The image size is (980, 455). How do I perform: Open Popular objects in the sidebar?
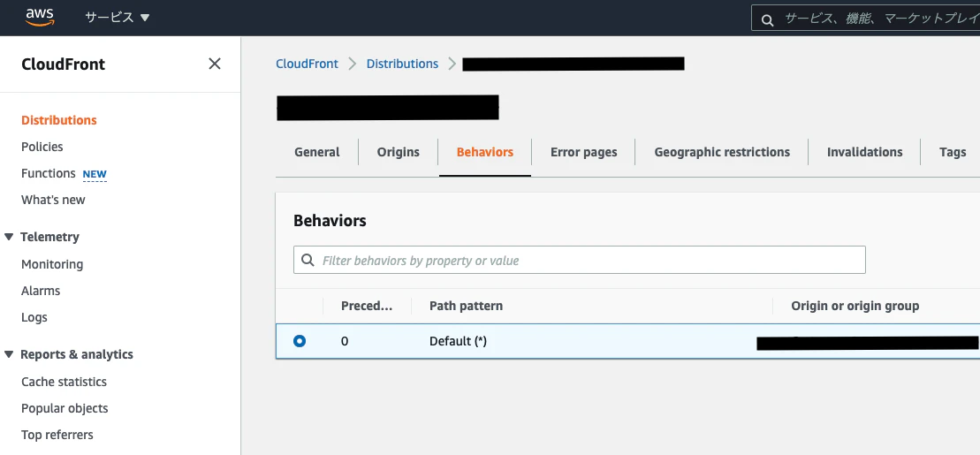click(65, 408)
